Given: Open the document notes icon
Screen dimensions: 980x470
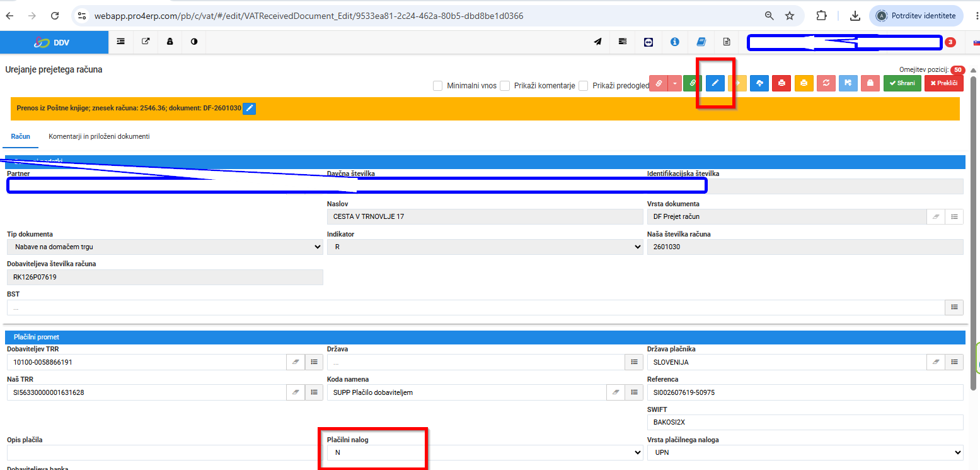Looking at the screenshot, I should pyautogui.click(x=727, y=42).
